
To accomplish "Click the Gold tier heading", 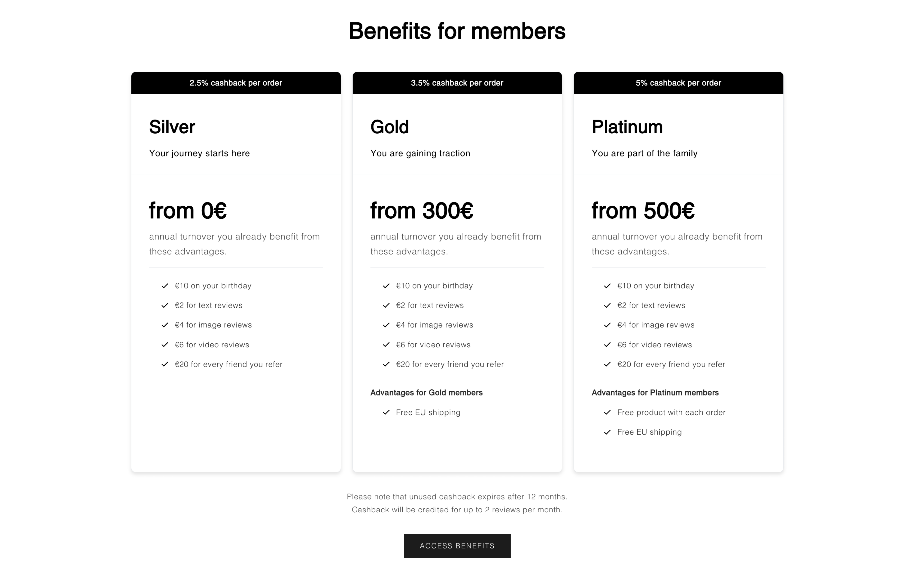I will pos(389,127).
